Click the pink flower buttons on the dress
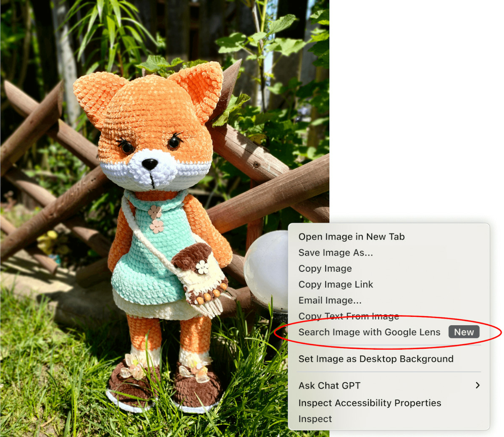This screenshot has height=437, width=504. pos(156,218)
